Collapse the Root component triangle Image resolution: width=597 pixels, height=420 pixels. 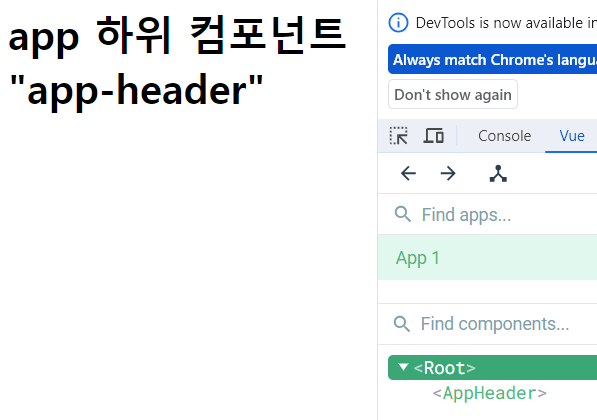(x=403, y=367)
